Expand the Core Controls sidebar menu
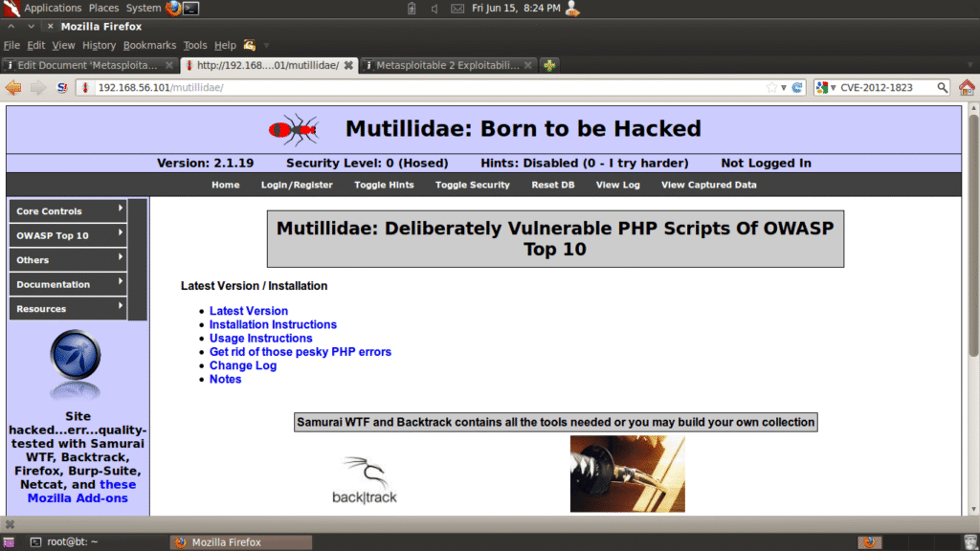 67,211
